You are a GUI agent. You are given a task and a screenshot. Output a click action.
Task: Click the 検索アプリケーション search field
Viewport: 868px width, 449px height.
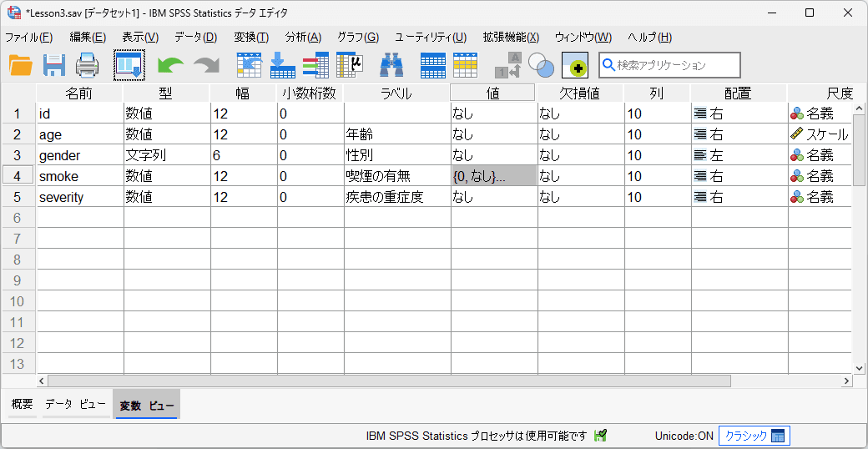pos(669,65)
